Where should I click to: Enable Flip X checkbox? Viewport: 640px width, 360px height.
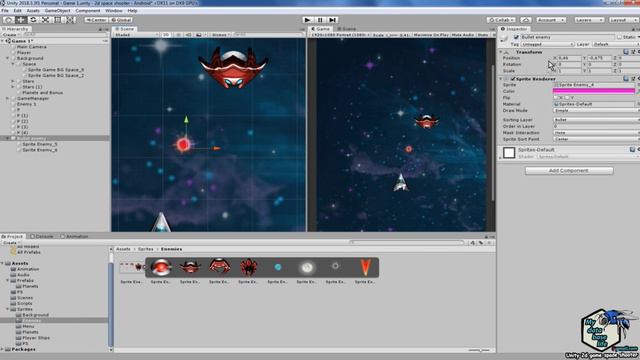[x=557, y=98]
